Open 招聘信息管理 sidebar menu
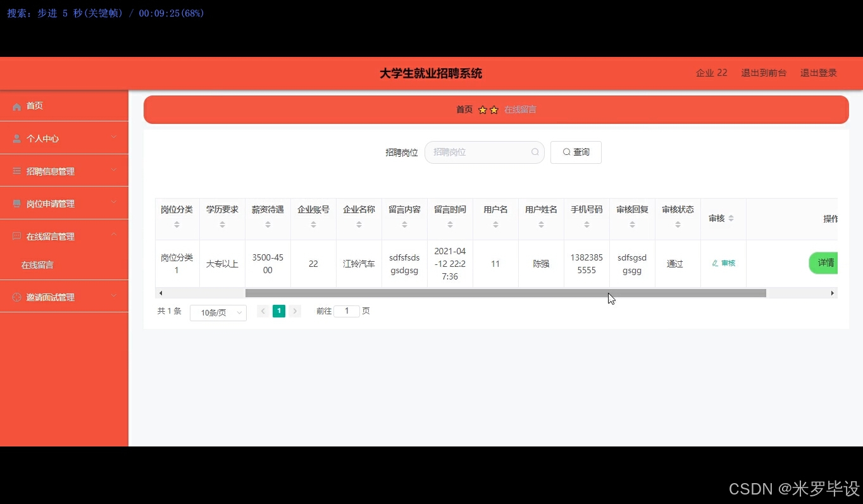863x504 pixels. [64, 171]
